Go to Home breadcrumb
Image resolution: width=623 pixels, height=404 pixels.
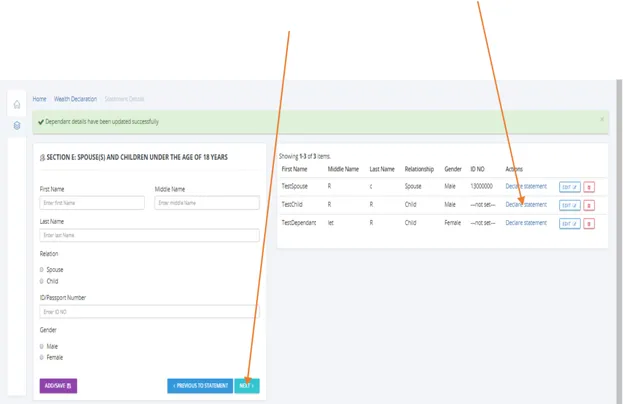tap(39, 99)
